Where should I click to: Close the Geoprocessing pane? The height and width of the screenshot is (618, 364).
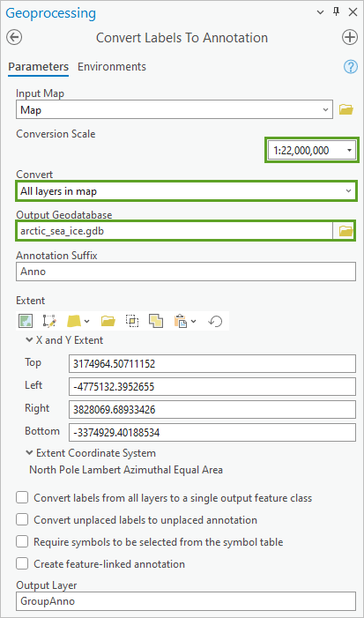353,12
